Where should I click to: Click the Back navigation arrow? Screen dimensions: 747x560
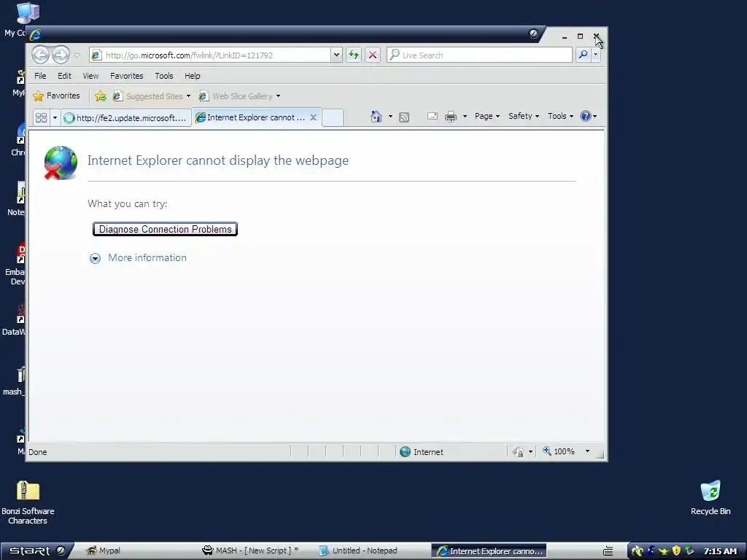[41, 55]
